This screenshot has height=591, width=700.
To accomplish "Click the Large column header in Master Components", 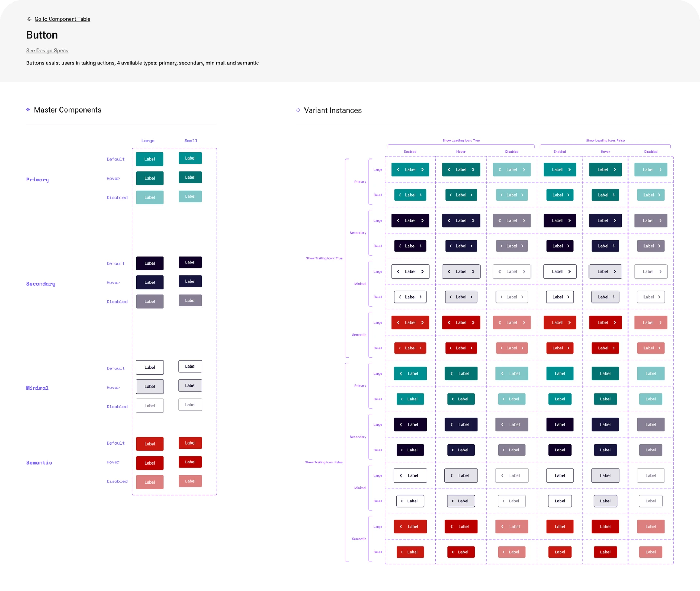I will coord(148,141).
